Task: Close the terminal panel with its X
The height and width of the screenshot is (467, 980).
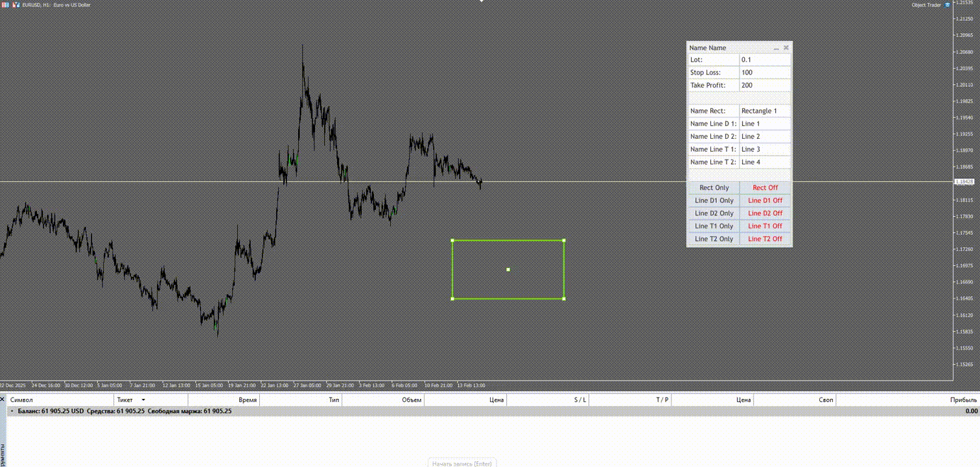Action: [x=3, y=400]
